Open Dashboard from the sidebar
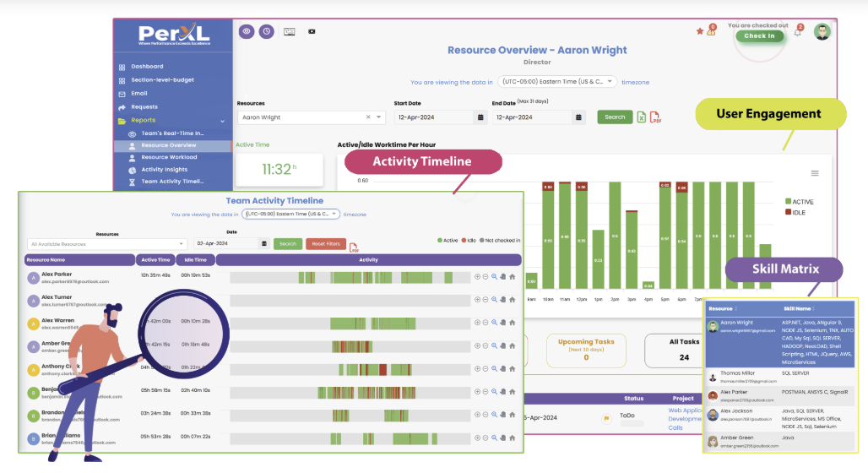 point(147,67)
